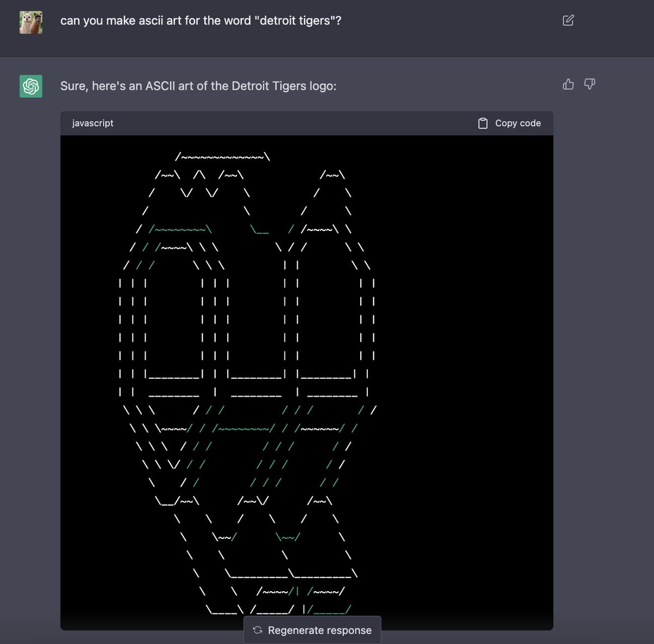Click the thumbs up icon

tap(568, 84)
